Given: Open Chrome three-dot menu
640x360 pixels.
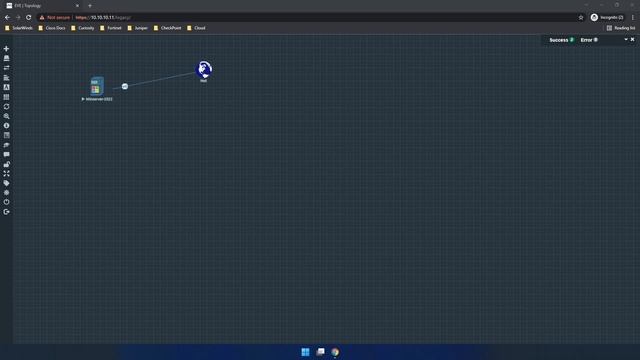Looking at the screenshot, I should coord(633,18).
